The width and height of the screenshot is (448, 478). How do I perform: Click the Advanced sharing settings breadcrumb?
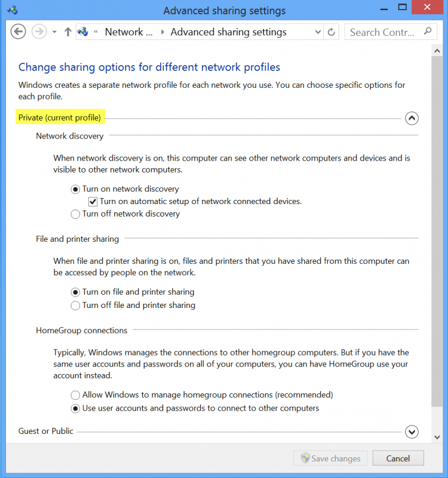click(228, 32)
